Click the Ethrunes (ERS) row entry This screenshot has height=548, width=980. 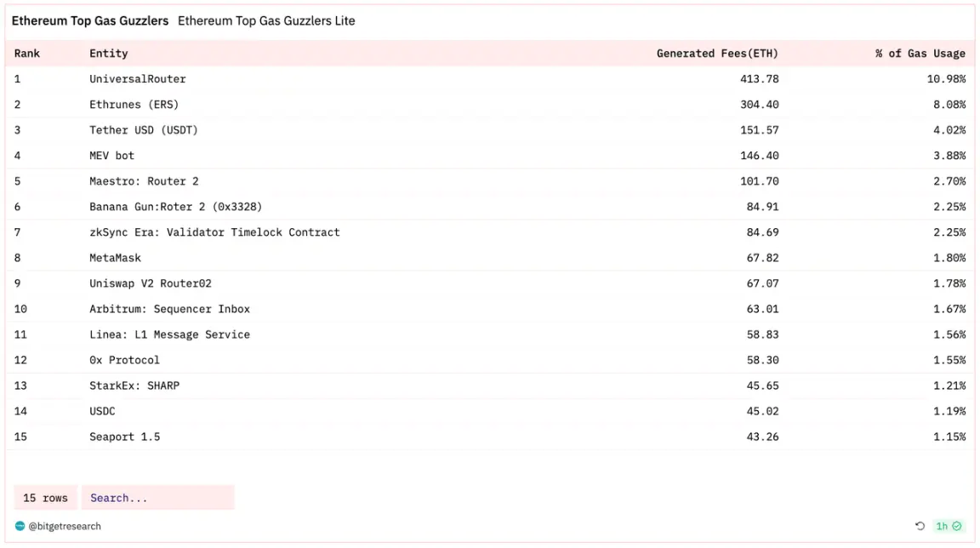134,104
